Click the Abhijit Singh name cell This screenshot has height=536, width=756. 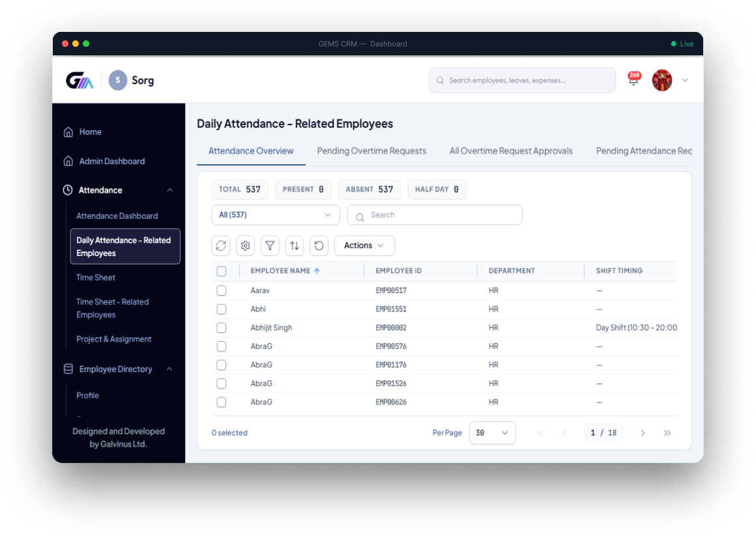271,328
